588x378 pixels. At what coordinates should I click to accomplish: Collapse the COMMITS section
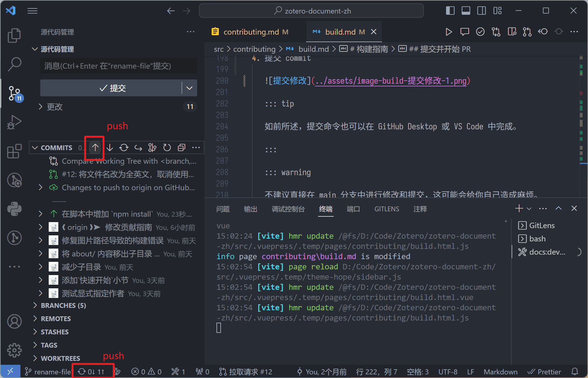[x=35, y=147]
